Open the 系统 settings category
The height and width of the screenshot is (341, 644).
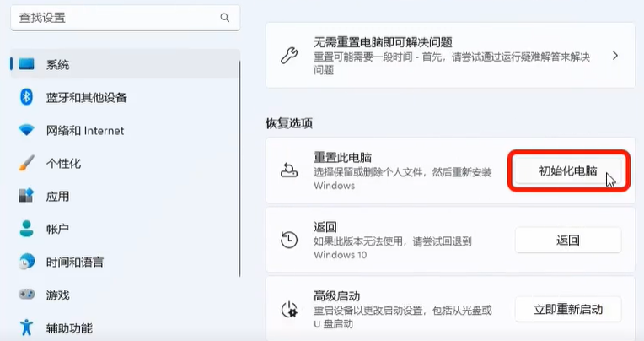[x=125, y=64]
